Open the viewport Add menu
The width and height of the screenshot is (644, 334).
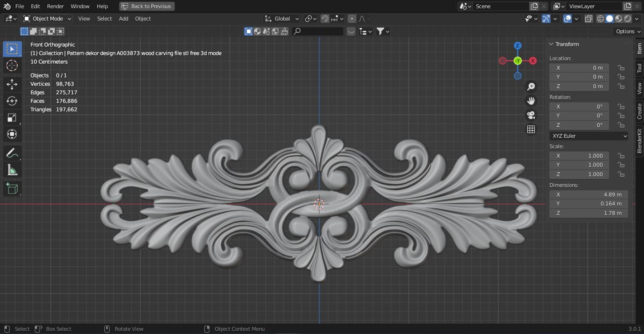(x=123, y=19)
